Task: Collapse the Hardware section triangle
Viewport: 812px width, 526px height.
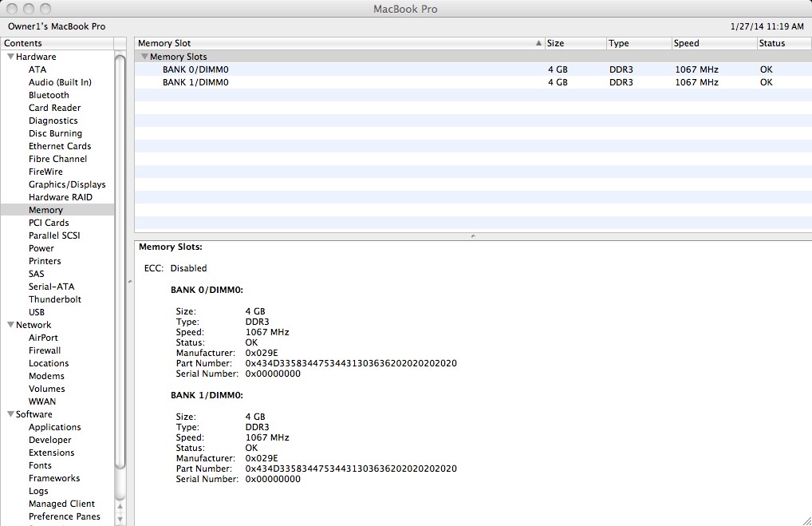Action: pyautogui.click(x=10, y=57)
